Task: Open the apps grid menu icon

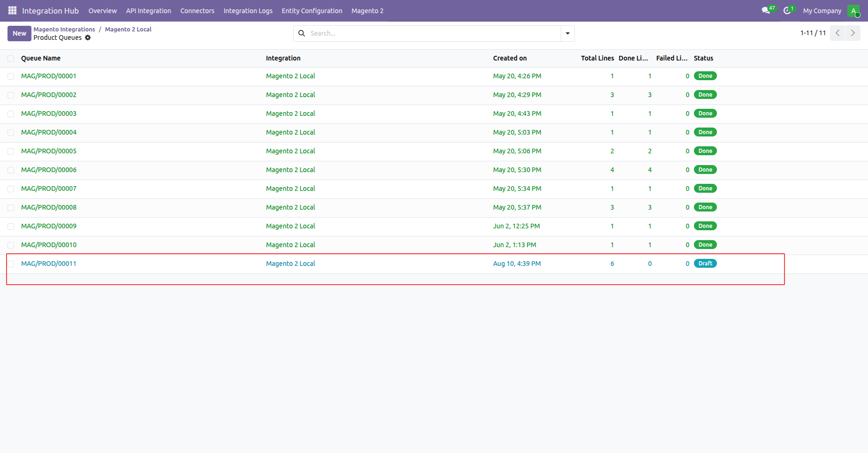Action: point(12,10)
